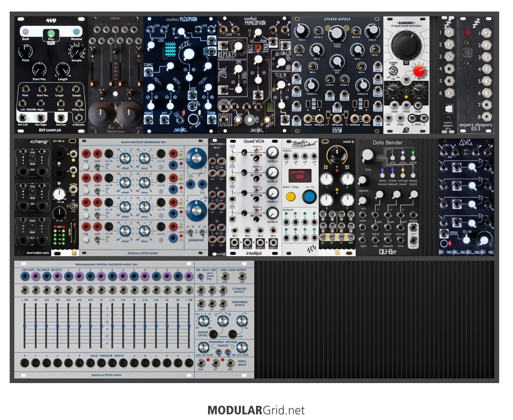
Task: Click the large SIZE knob on Plexiphon
Action: click(x=188, y=55)
